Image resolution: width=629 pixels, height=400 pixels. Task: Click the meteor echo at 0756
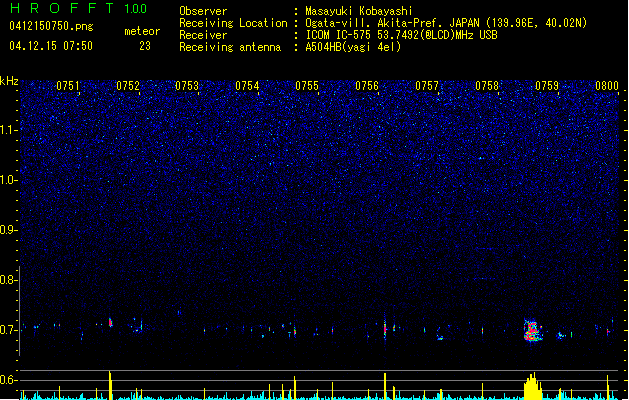(x=385, y=327)
